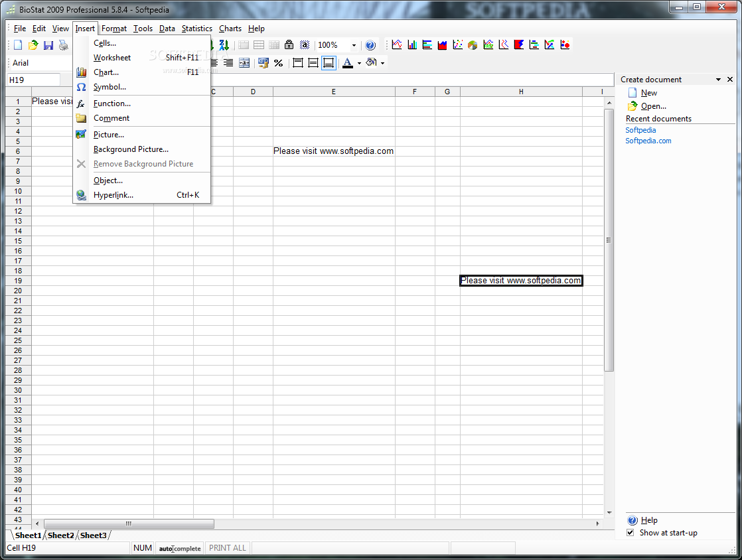Insert a line chart from toolbar
742x560 pixels.
click(397, 44)
